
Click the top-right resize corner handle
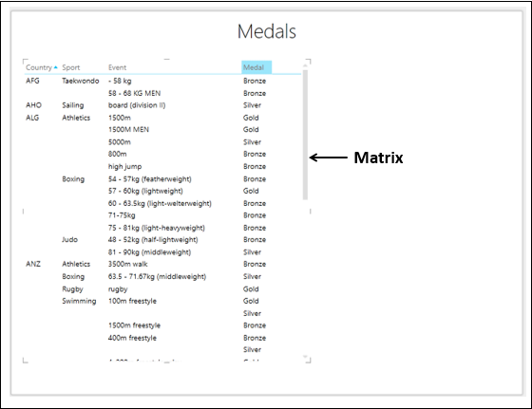coord(308,62)
